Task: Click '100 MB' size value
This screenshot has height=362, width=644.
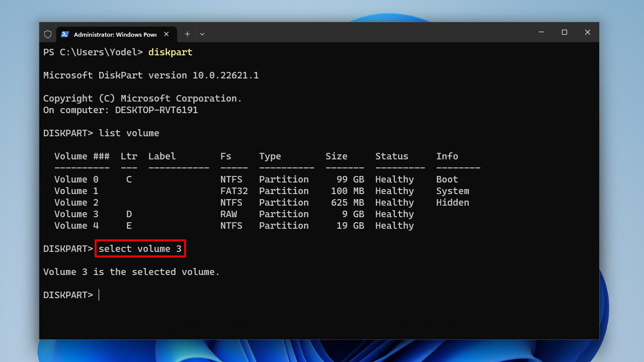Action: [347, 191]
